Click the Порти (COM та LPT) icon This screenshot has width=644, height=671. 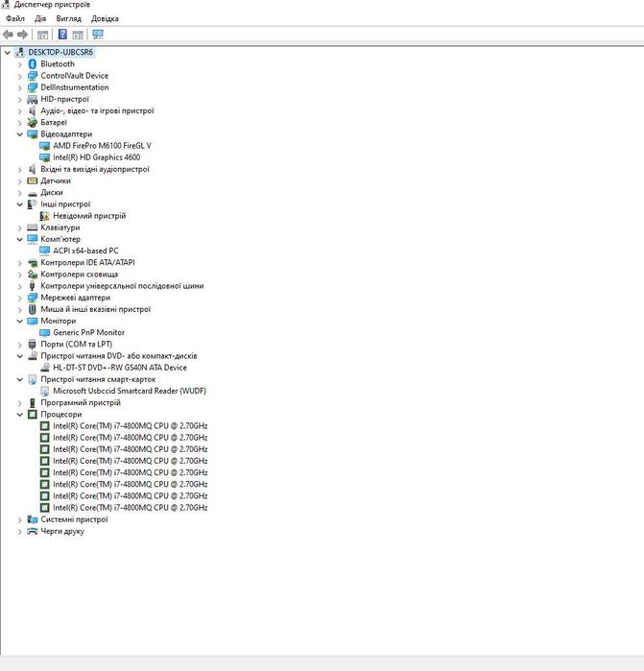tap(32, 344)
